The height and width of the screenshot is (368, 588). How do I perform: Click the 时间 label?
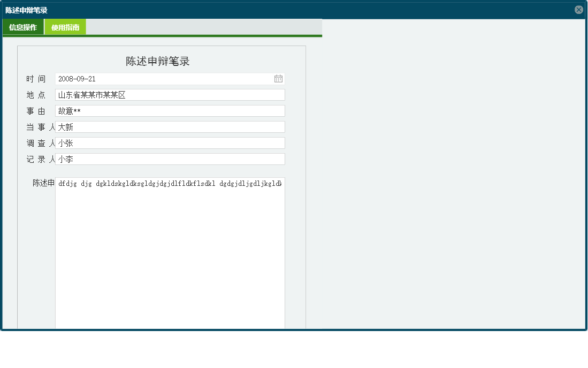[x=36, y=79]
